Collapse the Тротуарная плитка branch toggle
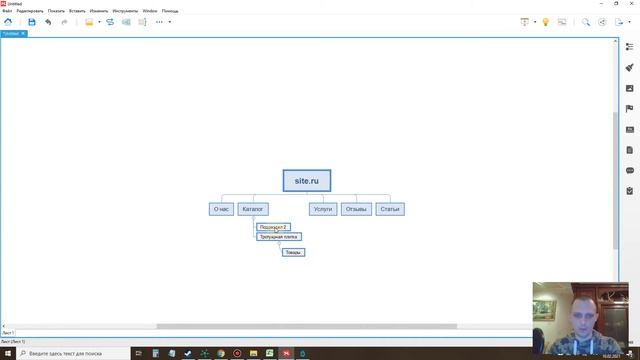Screen dimensions: 640x360 (279, 244)
